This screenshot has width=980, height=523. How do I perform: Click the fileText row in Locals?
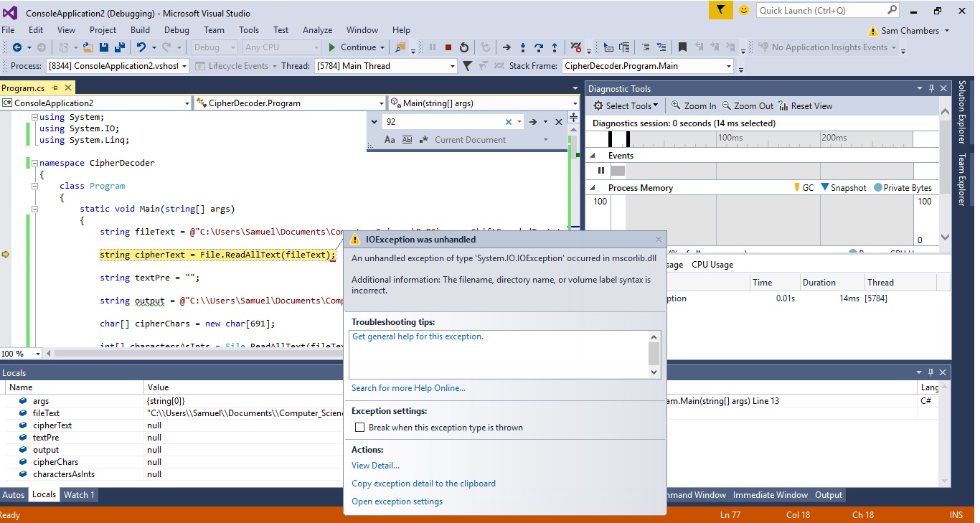pyautogui.click(x=172, y=413)
